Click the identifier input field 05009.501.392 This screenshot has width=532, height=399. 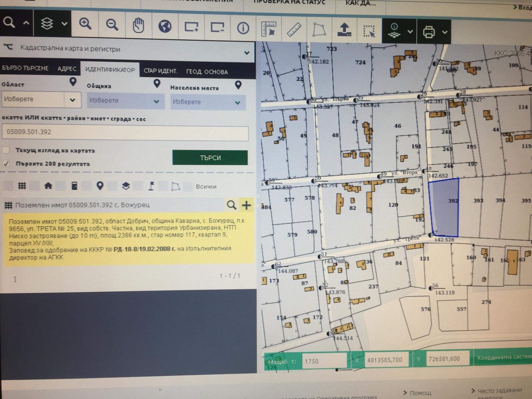click(x=125, y=132)
